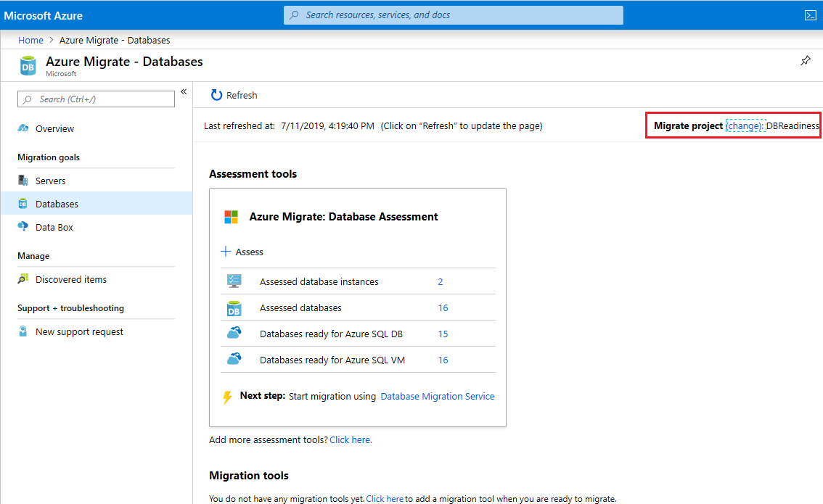Open assessed database instances count 2
823x504 pixels.
441,281
